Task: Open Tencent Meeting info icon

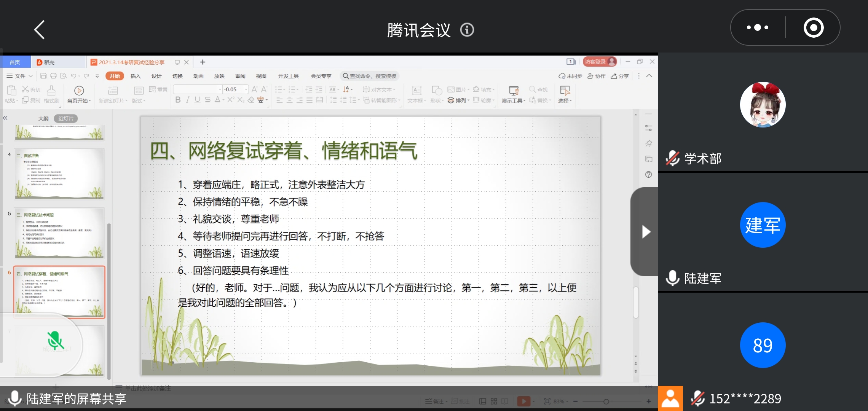Action: click(467, 30)
